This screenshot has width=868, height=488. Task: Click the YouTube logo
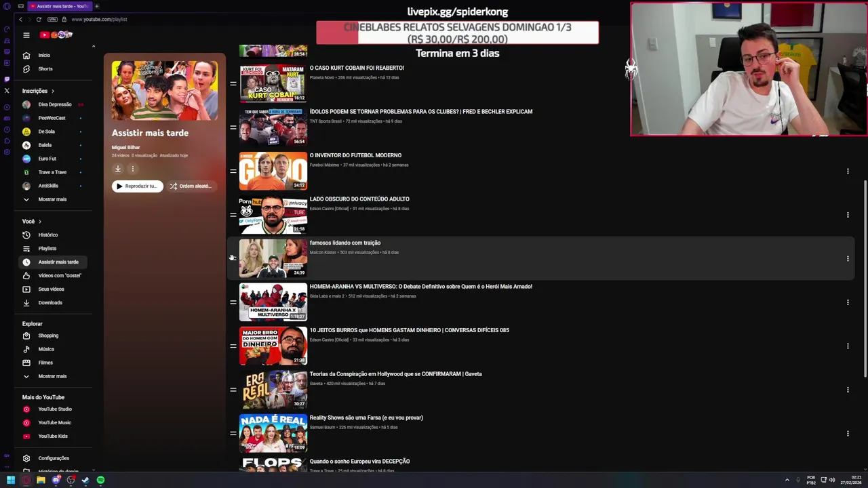pyautogui.click(x=56, y=35)
